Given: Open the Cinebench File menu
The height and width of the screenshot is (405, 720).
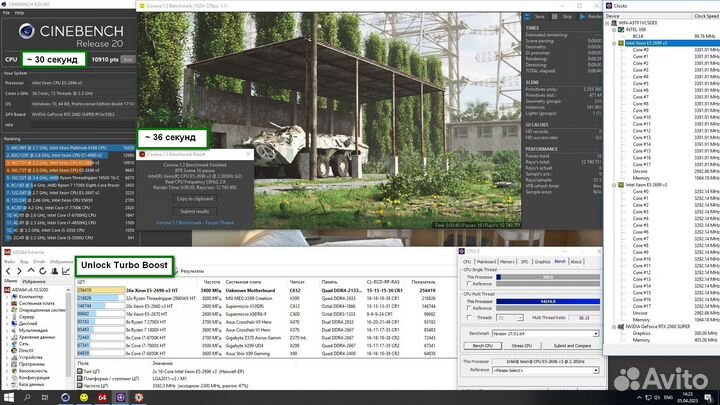Looking at the screenshot, I should click(6, 14).
